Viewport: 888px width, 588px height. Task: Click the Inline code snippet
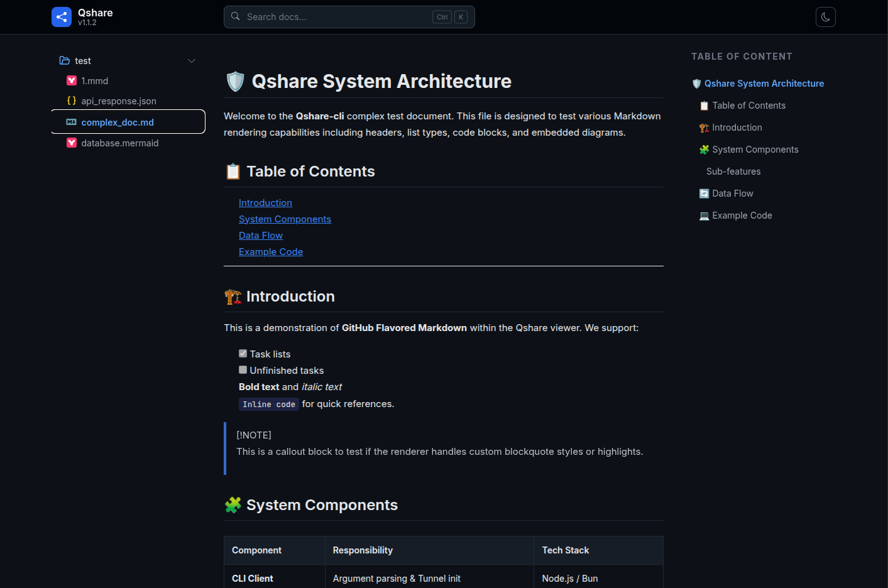[x=269, y=404]
